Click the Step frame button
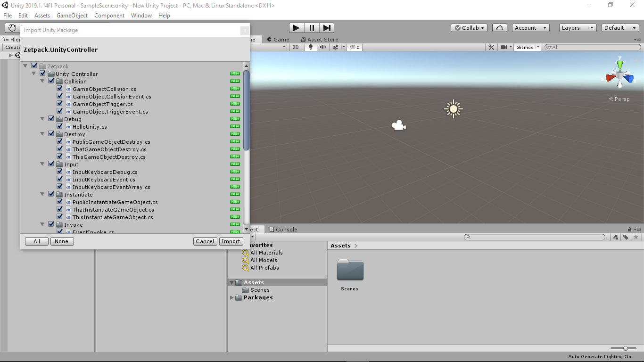 pyautogui.click(x=327, y=28)
